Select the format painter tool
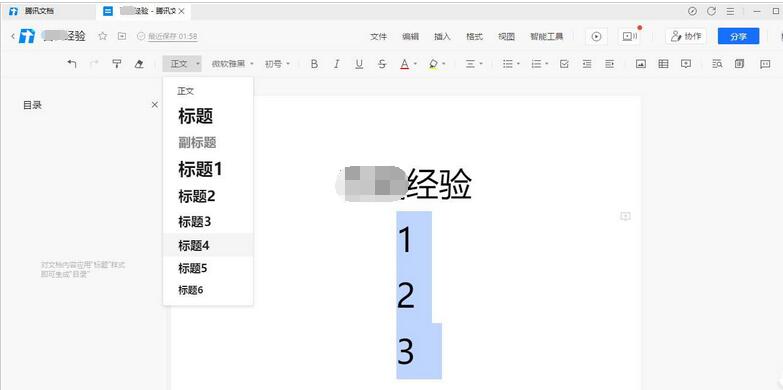 (x=116, y=63)
